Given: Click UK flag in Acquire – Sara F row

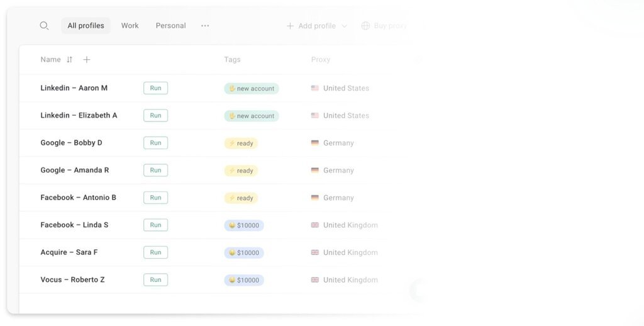Looking at the screenshot, I should coord(315,252).
